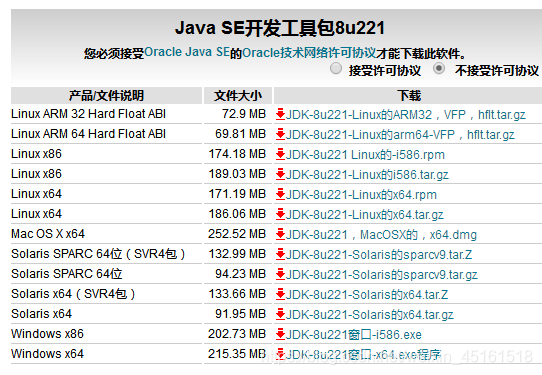Download JDK-8u221-Linux的x64.rpm link
The width and height of the screenshot is (542, 375).
point(361,195)
